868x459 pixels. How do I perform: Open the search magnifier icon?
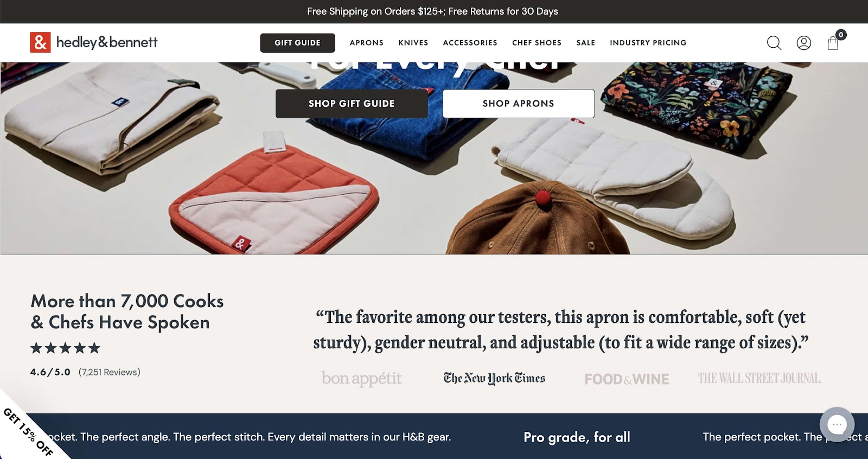coord(774,43)
